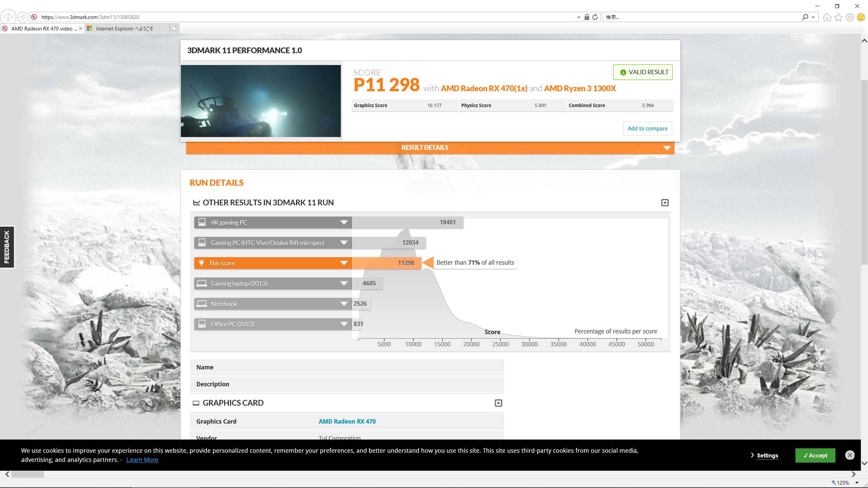Click the Physics Score value 5 891
868x488 pixels.
click(x=540, y=105)
